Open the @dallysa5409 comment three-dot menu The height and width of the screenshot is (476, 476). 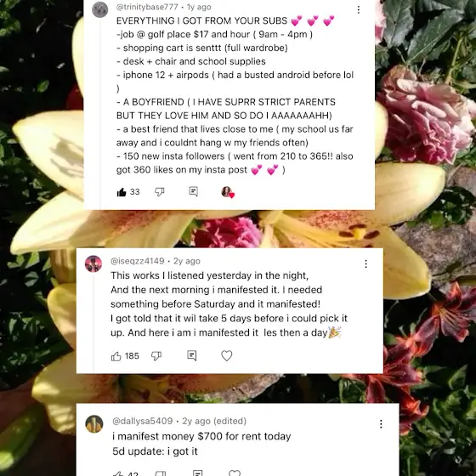point(381,424)
